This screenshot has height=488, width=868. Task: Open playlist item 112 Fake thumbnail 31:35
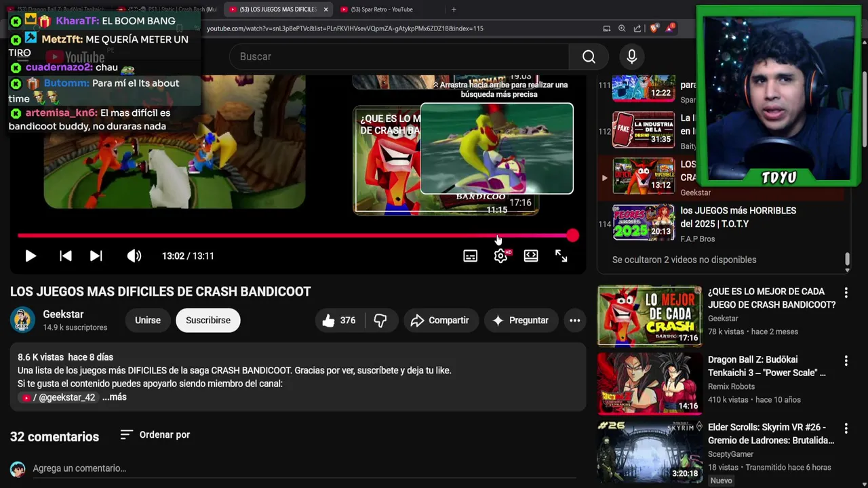[x=644, y=129]
